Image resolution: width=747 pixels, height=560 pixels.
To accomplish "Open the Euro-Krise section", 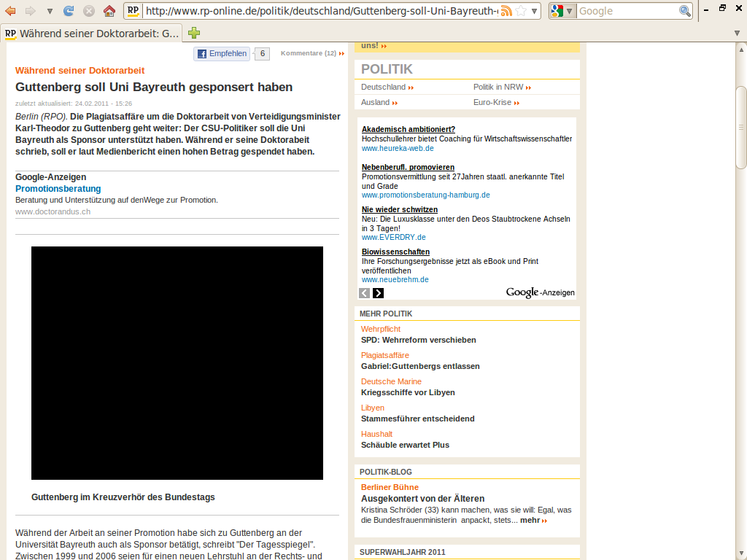I will [496, 102].
